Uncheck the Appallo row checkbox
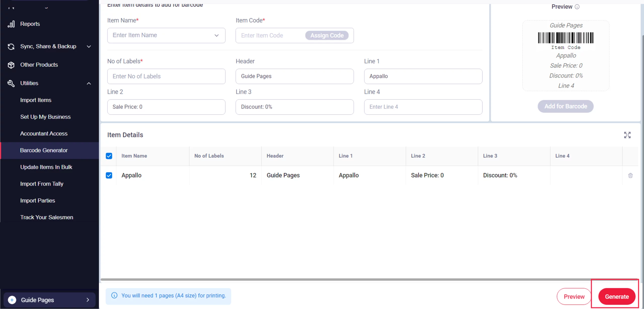The image size is (644, 309). [109, 175]
